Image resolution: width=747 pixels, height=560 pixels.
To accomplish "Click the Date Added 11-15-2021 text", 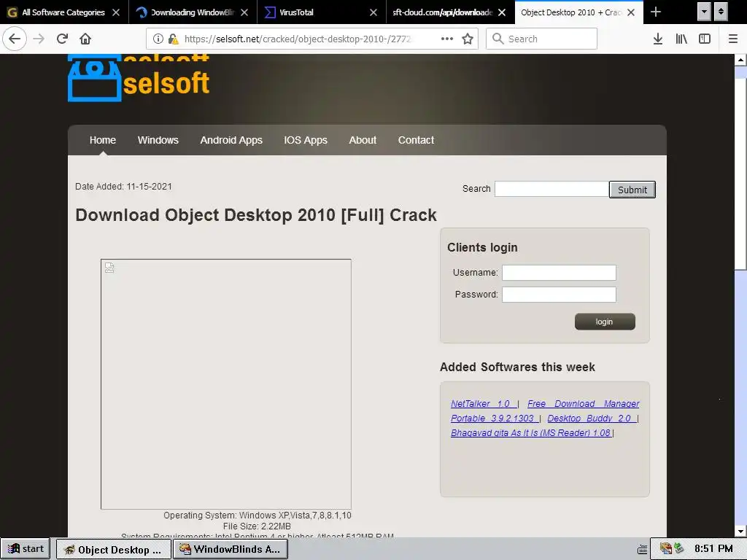I will coord(123,187).
